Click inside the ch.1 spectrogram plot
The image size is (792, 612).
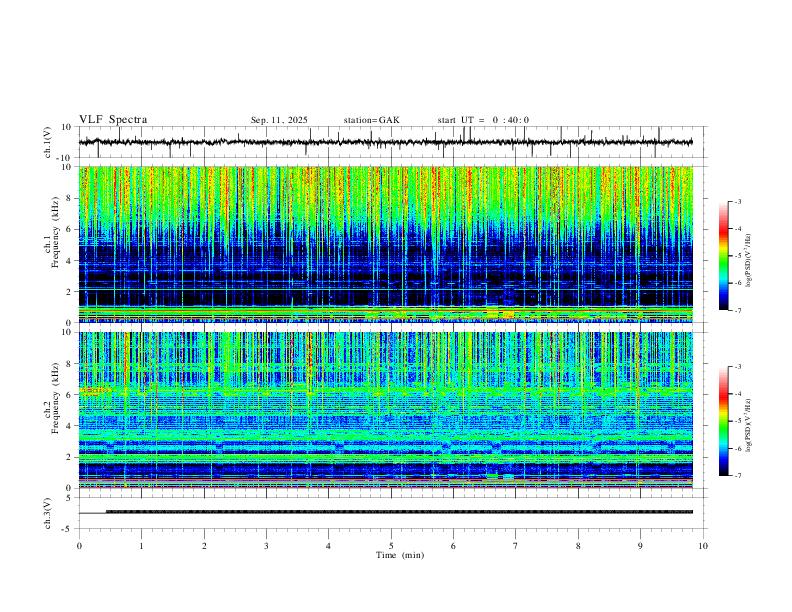tap(385, 244)
